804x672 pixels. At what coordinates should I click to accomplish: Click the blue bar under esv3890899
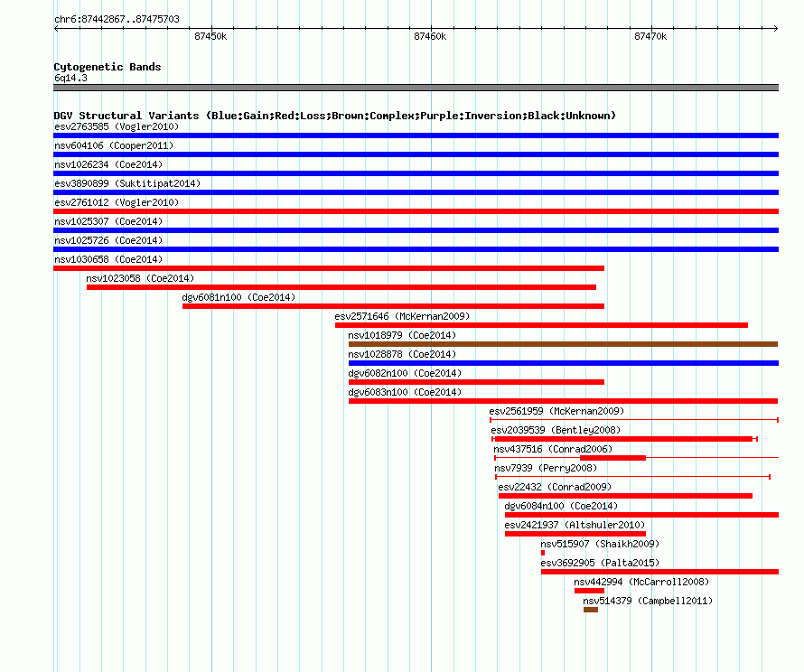point(416,192)
